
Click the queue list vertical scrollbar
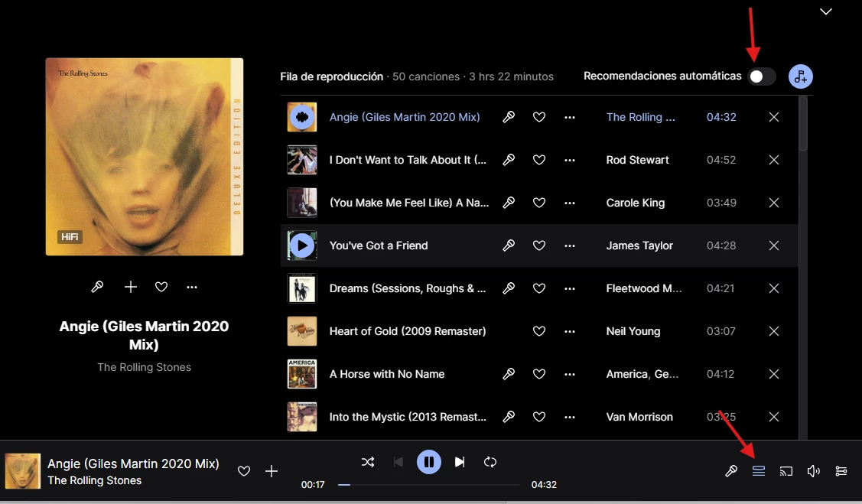click(x=803, y=124)
